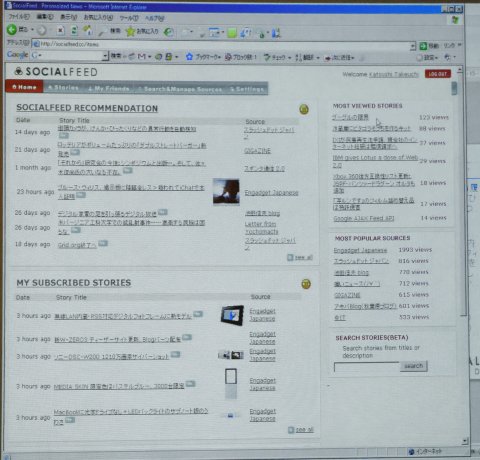Image resolution: width=480 pixels, height=460 pixels.
Task: Open the Favorites (お気に入り) menu
Action: (98, 17)
